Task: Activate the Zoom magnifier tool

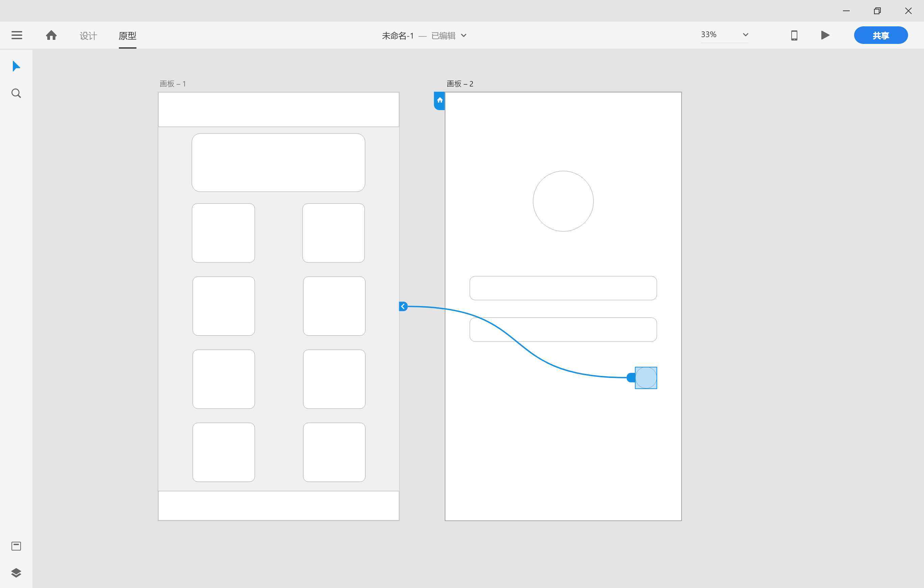Action: point(16,93)
